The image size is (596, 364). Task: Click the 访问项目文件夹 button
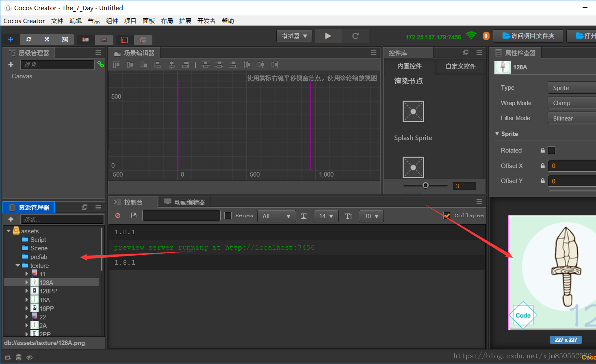[x=528, y=36]
